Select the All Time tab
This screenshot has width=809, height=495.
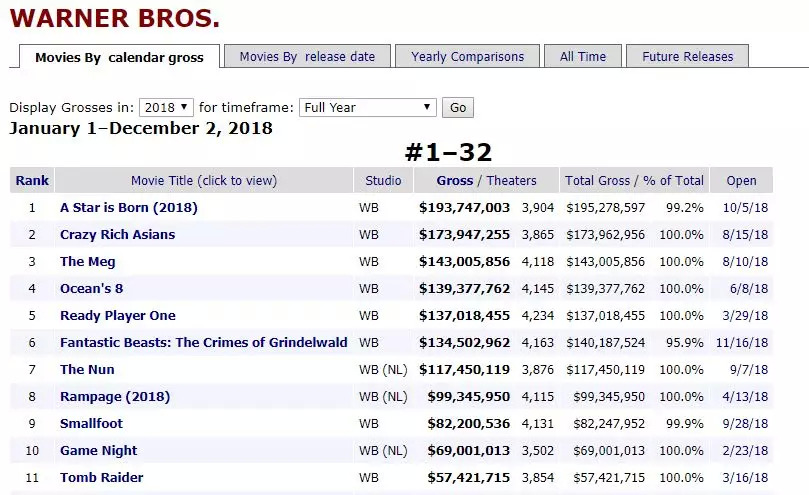click(x=583, y=57)
